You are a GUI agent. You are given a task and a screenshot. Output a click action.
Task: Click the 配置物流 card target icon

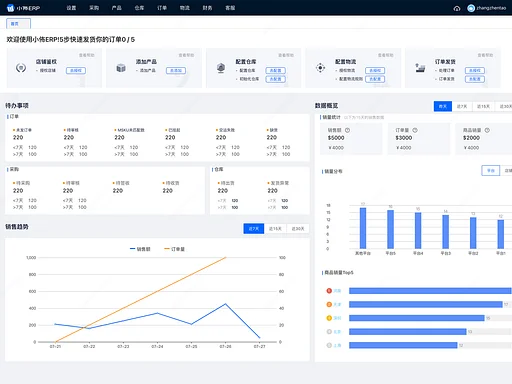coord(320,68)
